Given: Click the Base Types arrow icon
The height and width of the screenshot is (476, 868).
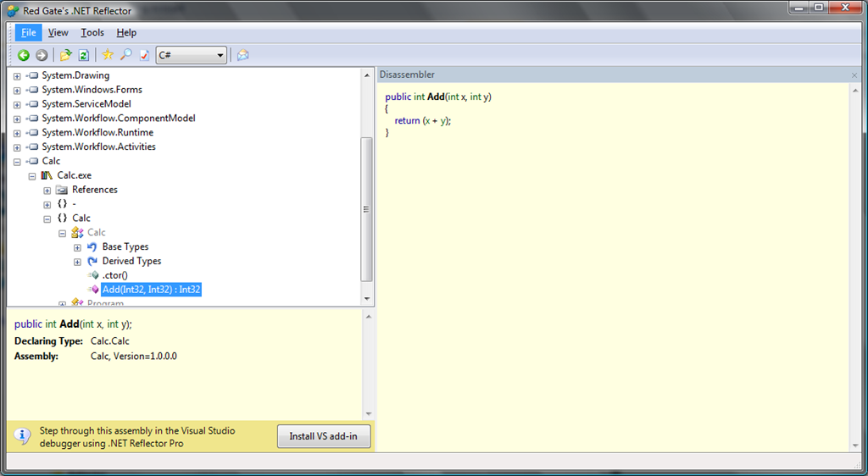Looking at the screenshot, I should [92, 247].
